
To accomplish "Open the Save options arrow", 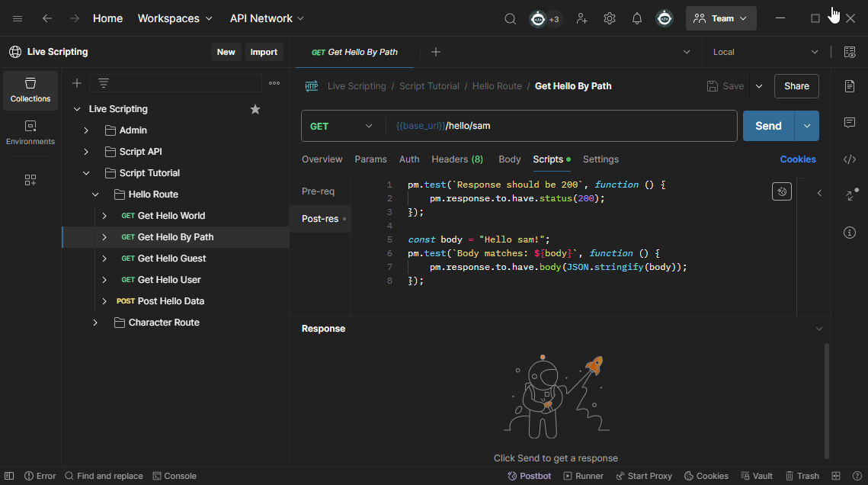I will (x=759, y=86).
